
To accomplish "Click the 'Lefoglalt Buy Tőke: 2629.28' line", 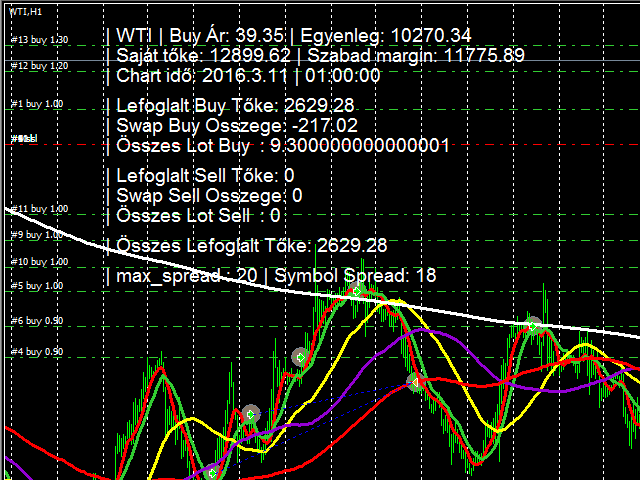I will coord(235,106).
